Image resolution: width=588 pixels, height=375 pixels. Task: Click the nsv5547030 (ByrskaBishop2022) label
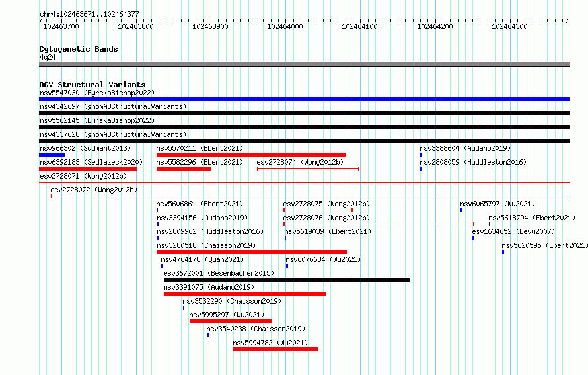tap(97, 93)
